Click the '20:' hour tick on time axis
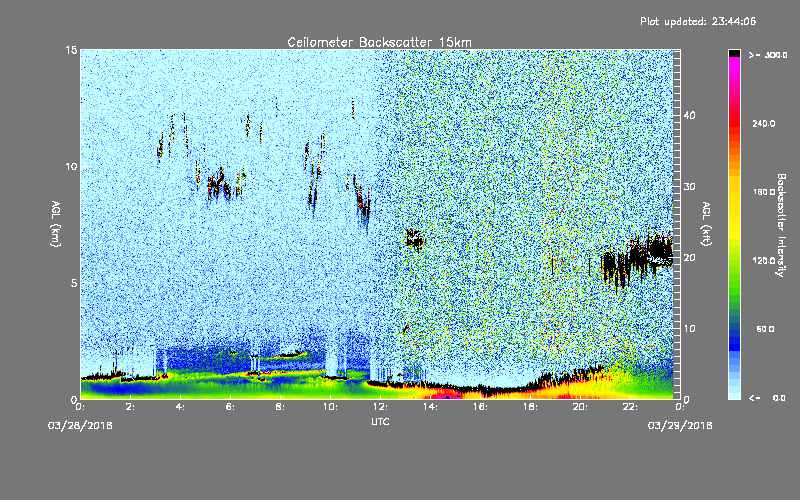 coord(580,407)
